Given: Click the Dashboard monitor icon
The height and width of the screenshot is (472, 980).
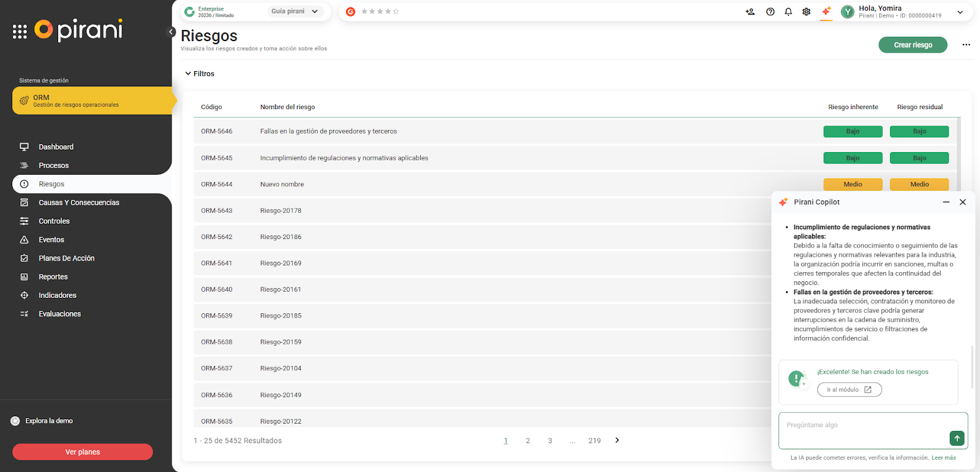Looking at the screenshot, I should pyautogui.click(x=24, y=147).
